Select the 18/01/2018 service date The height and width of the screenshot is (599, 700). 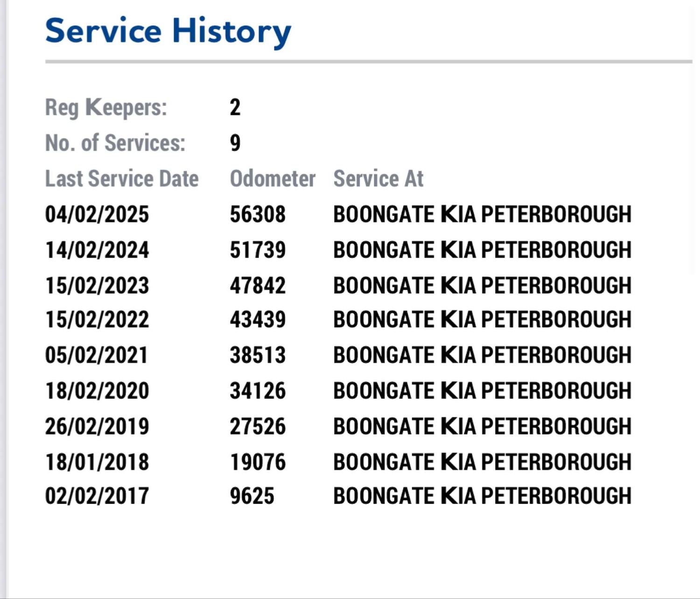click(97, 462)
